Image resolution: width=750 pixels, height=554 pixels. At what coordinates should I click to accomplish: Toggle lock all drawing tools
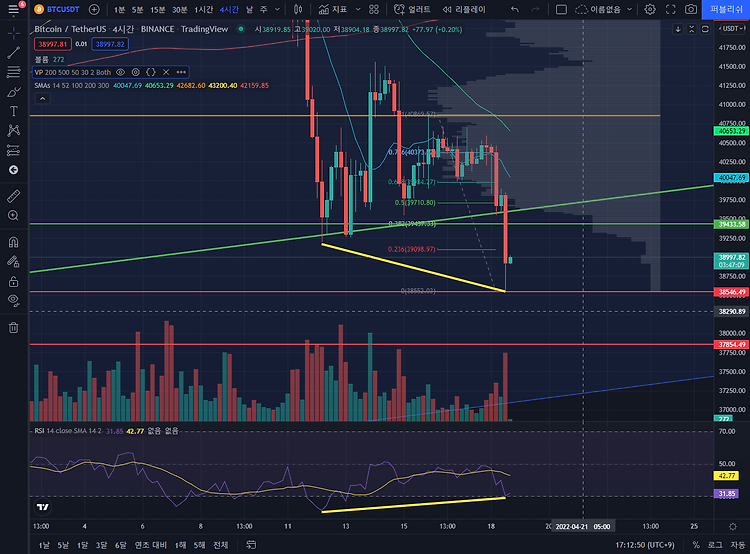[13, 281]
